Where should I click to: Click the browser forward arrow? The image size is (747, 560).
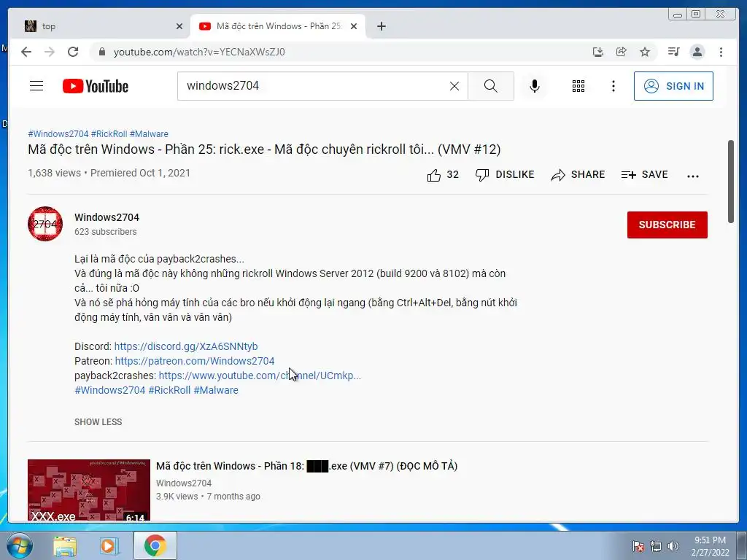(50, 52)
